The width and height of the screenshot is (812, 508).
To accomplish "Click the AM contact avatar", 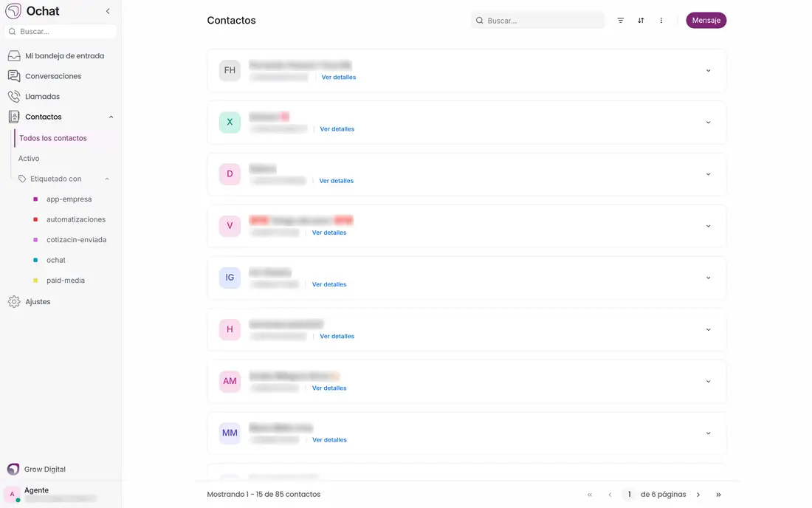I will (230, 381).
